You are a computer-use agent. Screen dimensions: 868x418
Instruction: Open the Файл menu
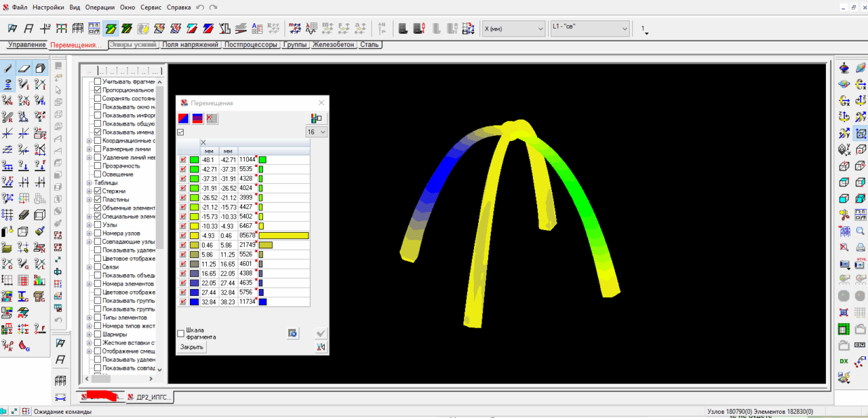20,7
